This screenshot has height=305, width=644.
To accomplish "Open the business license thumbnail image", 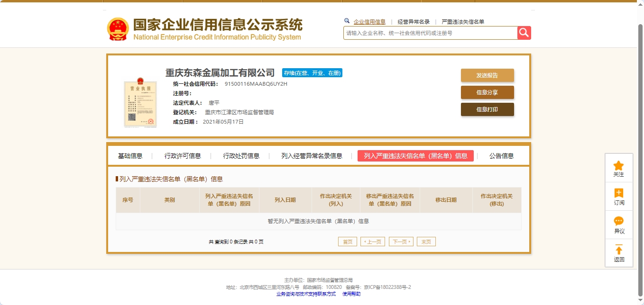I will point(140,102).
